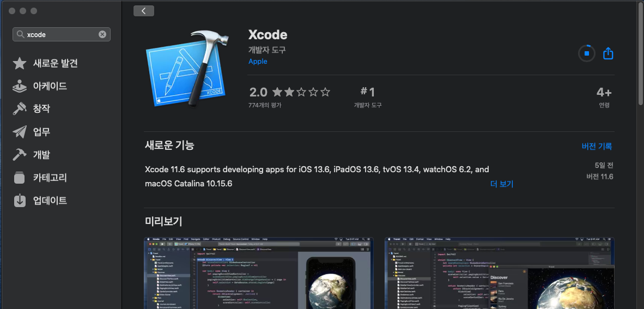Go to 업데이트 section label
The image size is (644, 309).
point(50,201)
